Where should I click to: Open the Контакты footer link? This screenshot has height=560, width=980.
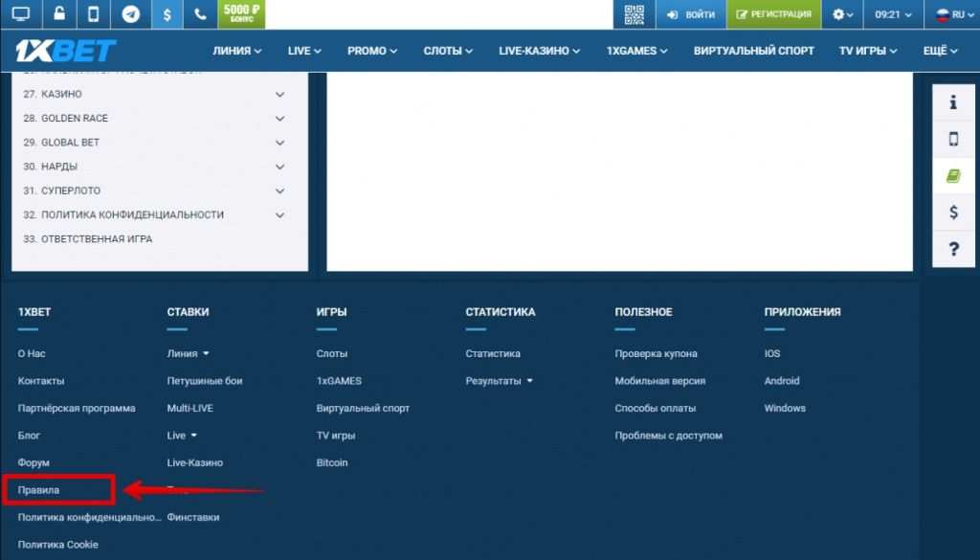(x=40, y=381)
